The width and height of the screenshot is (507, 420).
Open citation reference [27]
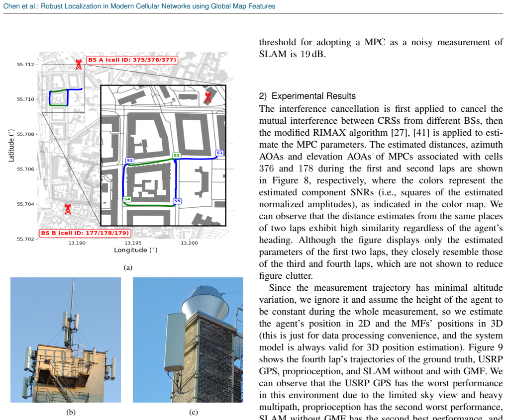[x=401, y=133]
